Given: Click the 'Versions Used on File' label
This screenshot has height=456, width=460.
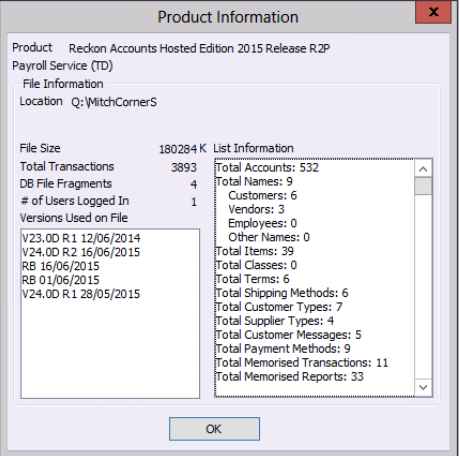Looking at the screenshot, I should [x=74, y=218].
